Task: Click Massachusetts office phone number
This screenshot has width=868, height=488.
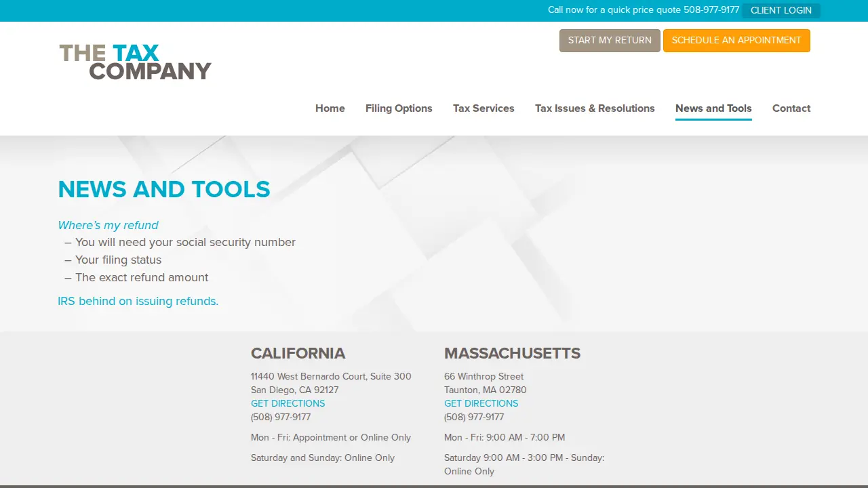Action: [474, 417]
